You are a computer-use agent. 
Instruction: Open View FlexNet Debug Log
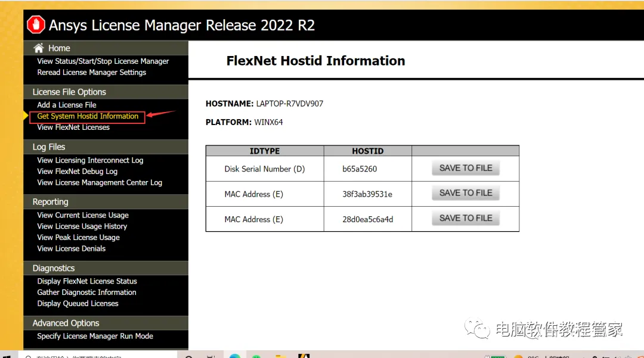coord(77,172)
